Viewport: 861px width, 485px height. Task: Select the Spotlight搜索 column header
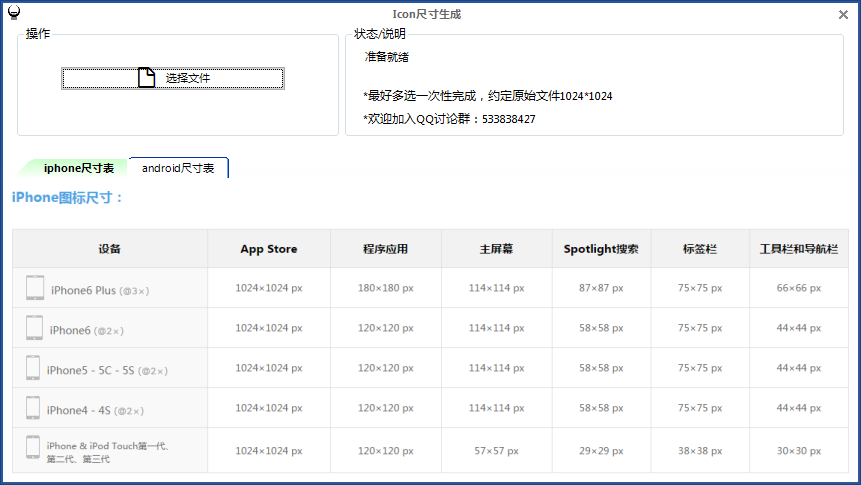601,249
